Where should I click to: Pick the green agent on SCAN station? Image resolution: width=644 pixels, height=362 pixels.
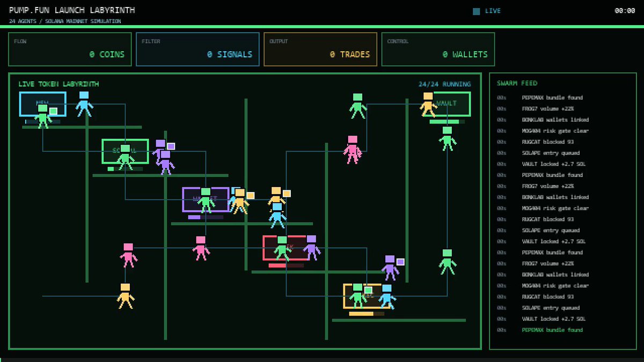coord(125,157)
